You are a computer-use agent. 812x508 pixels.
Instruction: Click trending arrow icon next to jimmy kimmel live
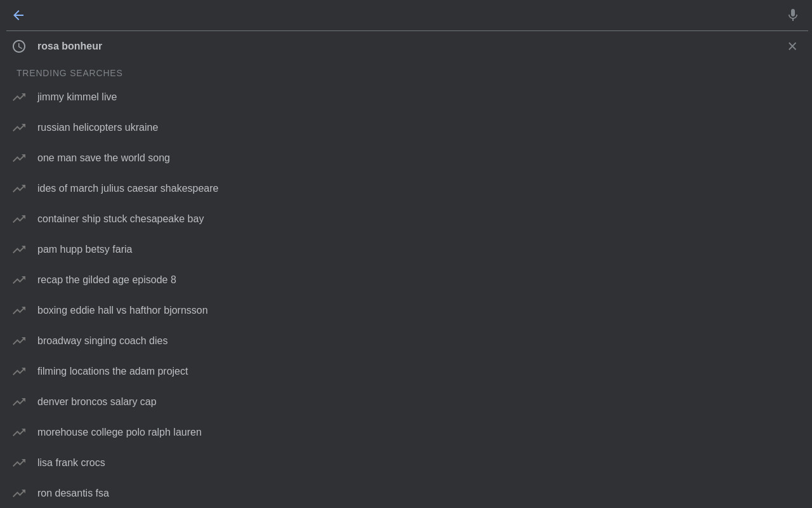point(19,97)
